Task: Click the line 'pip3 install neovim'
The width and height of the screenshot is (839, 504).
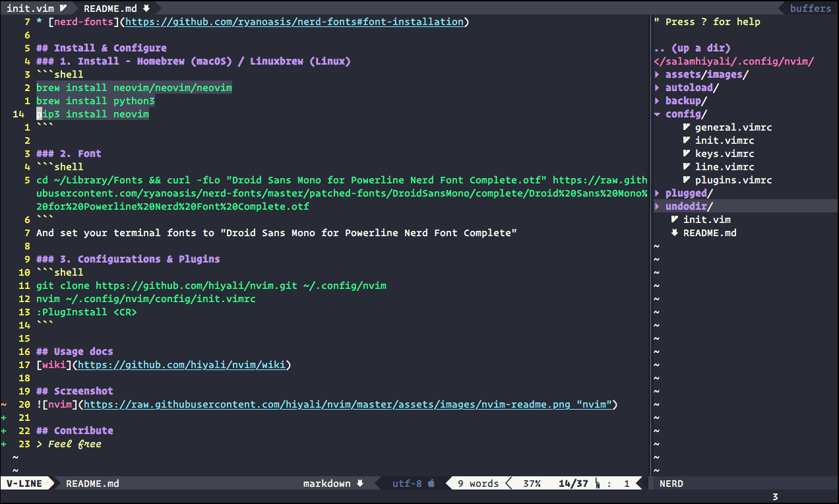Action: [x=92, y=114]
